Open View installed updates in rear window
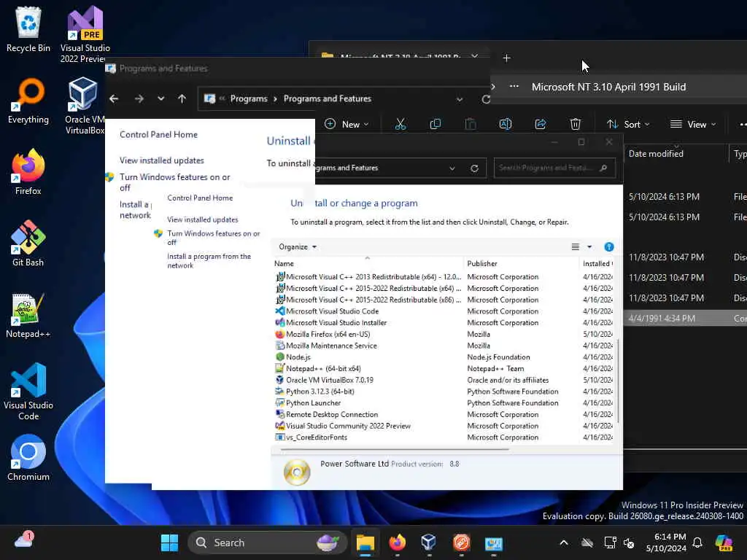Screen dimensions: 747x560 (161, 160)
